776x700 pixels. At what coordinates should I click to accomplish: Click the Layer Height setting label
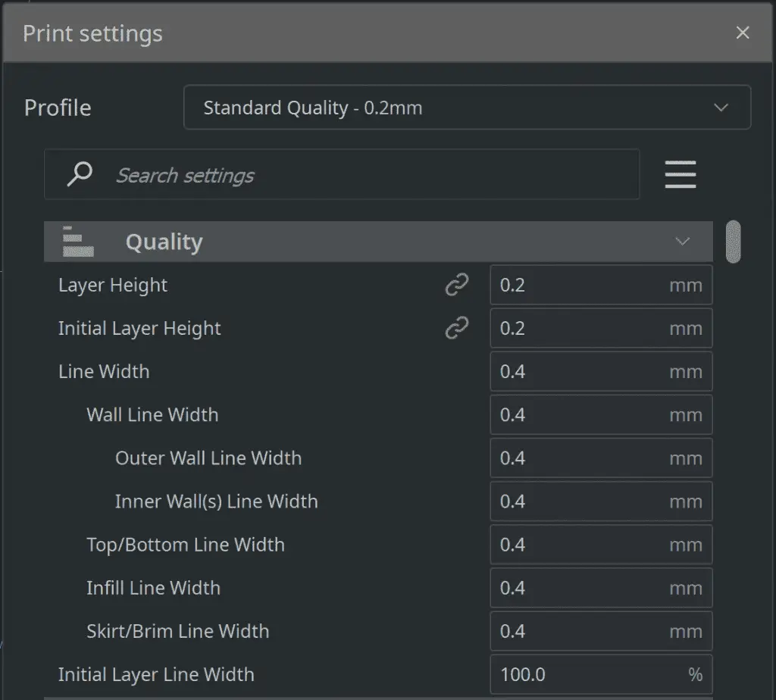click(x=112, y=285)
